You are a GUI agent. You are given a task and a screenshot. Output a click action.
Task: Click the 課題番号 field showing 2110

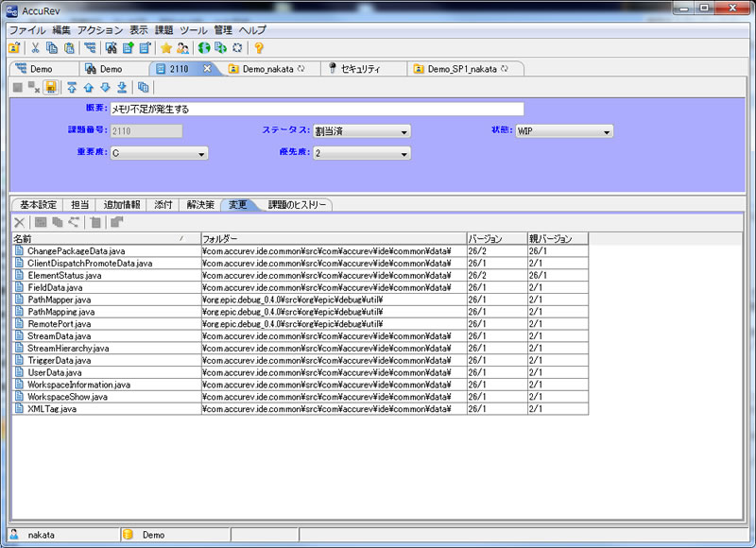pyautogui.click(x=146, y=131)
